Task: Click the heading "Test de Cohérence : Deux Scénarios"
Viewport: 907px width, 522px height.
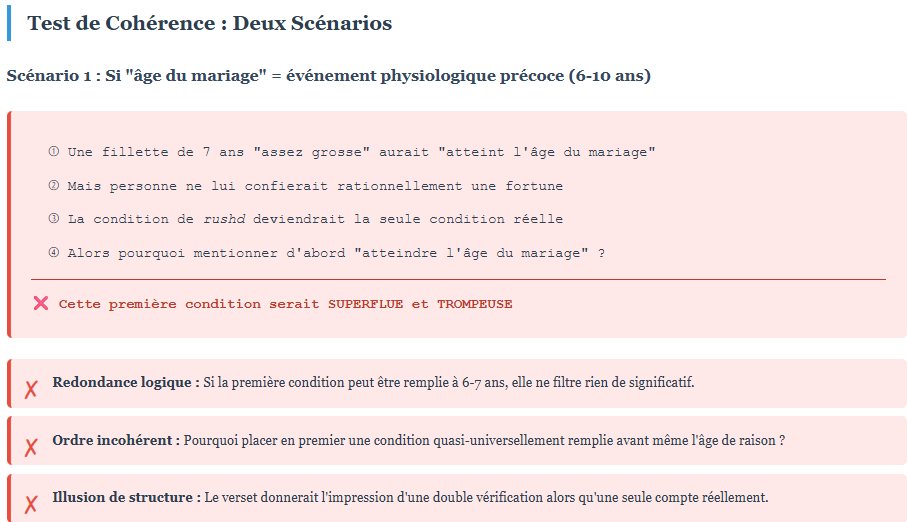Action: point(209,23)
